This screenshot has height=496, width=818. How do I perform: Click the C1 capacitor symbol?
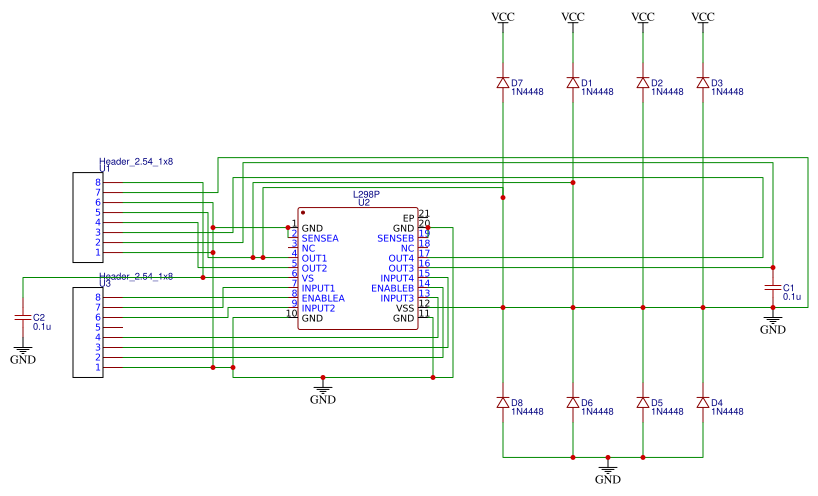pyautogui.click(x=773, y=287)
